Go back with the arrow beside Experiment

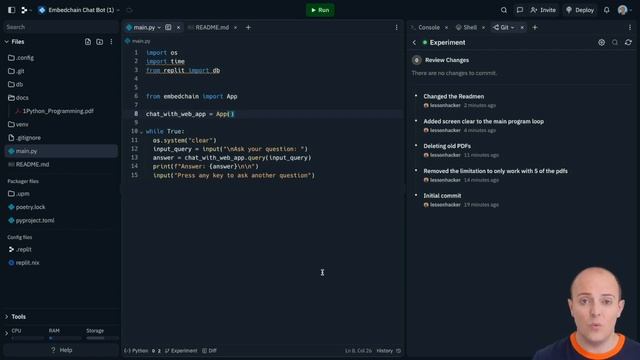point(414,42)
